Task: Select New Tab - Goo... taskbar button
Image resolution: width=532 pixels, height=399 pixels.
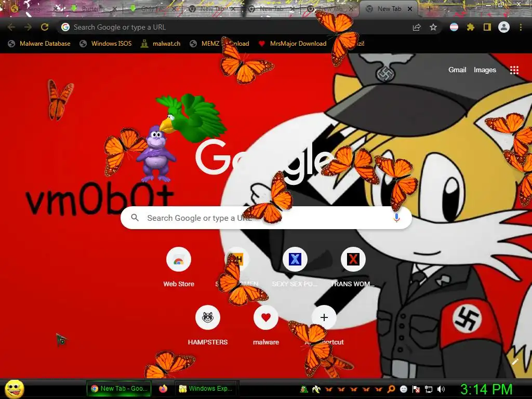Action: tap(119, 389)
